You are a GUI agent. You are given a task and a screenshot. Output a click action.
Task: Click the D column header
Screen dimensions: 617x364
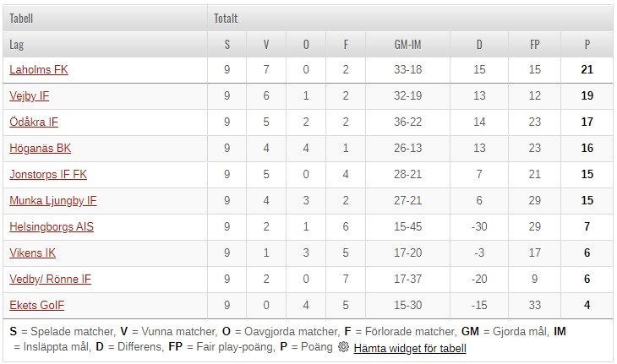point(480,44)
